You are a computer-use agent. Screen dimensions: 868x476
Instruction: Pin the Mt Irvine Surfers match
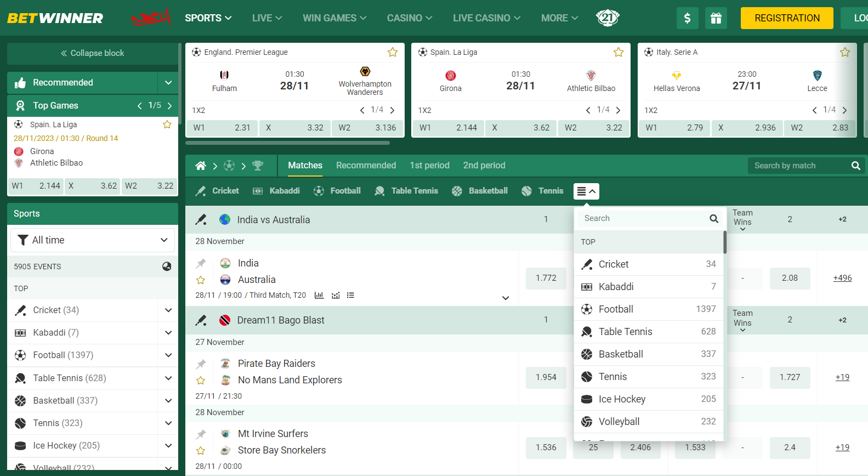point(201,434)
